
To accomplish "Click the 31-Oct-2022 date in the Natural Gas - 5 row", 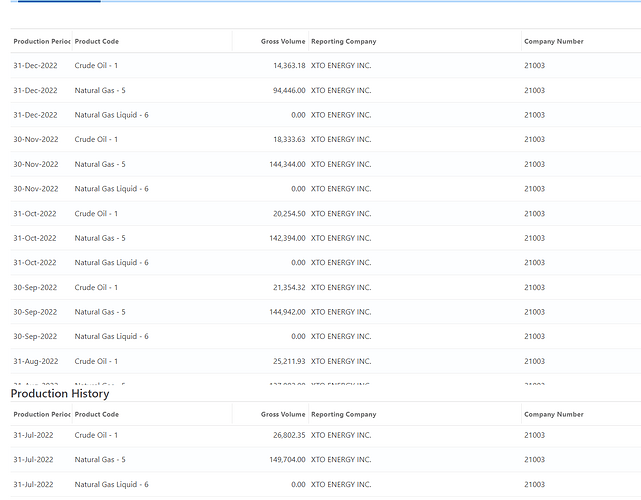I will point(35,238).
